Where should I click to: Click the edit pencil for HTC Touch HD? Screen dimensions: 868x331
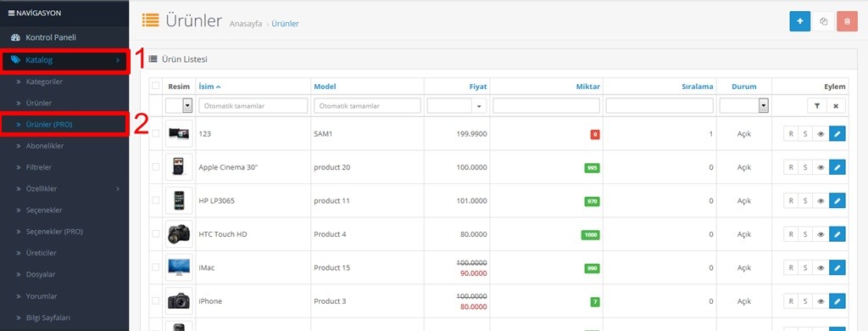837,234
